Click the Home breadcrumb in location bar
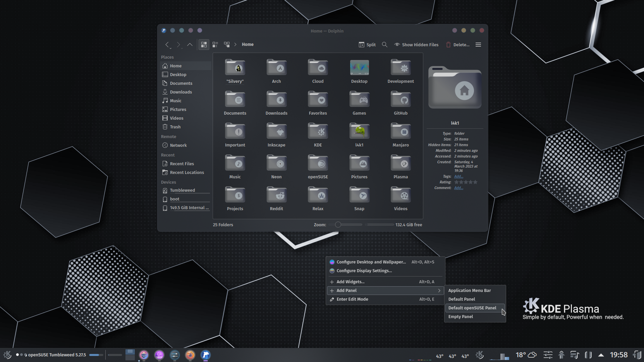The width and height of the screenshot is (644, 362). tap(248, 44)
